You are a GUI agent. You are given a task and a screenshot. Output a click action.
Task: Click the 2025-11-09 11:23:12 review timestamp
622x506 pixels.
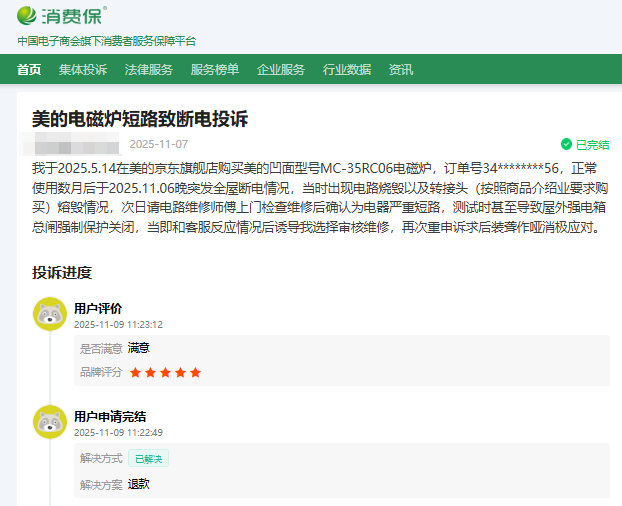pyautogui.click(x=118, y=324)
